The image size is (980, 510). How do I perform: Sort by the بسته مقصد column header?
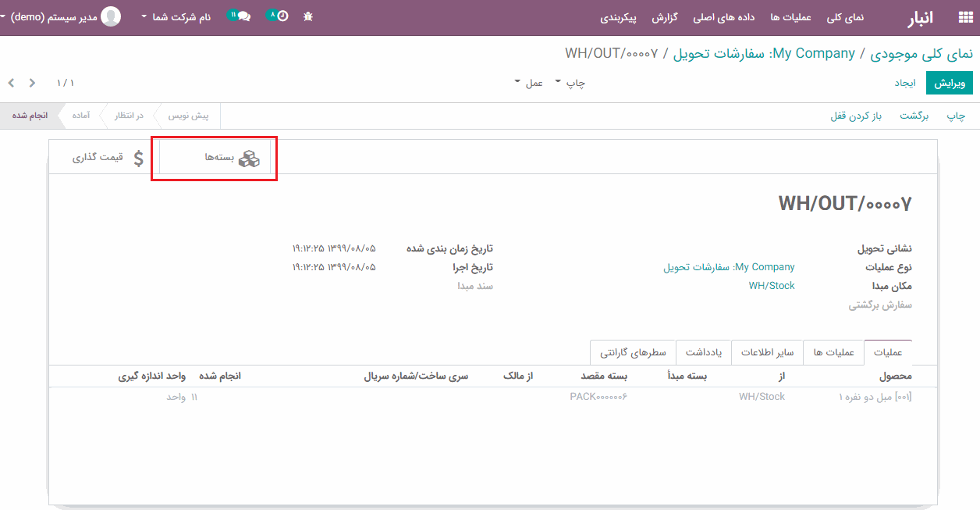coord(604,376)
